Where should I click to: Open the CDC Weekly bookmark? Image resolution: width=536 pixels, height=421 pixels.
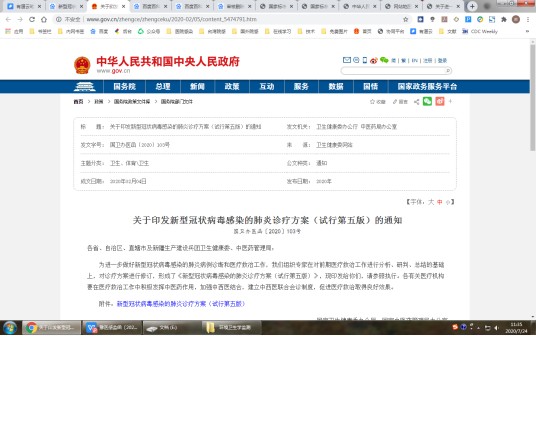480,31
